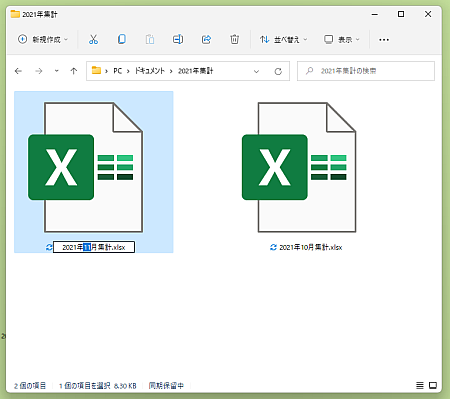Click the Share icon in toolbar
The height and width of the screenshot is (399, 450).
pos(206,40)
